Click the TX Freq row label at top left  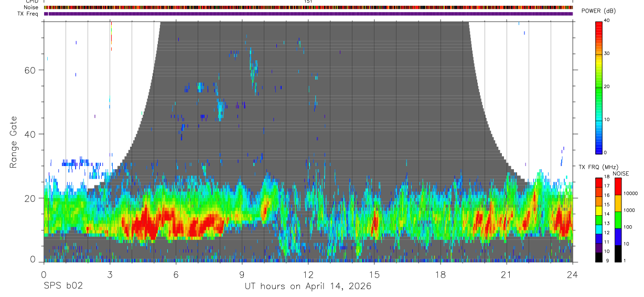pos(28,13)
